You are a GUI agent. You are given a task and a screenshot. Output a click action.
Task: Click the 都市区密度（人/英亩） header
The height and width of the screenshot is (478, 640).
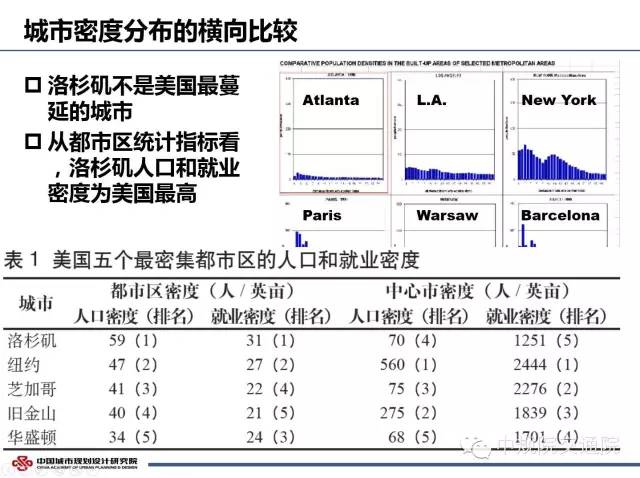coord(202,291)
